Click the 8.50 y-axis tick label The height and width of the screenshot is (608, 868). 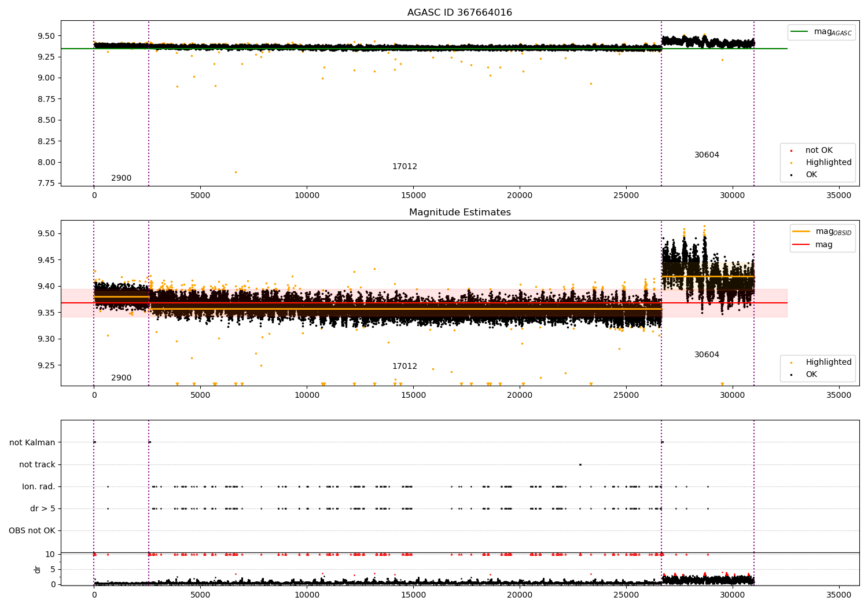point(46,120)
